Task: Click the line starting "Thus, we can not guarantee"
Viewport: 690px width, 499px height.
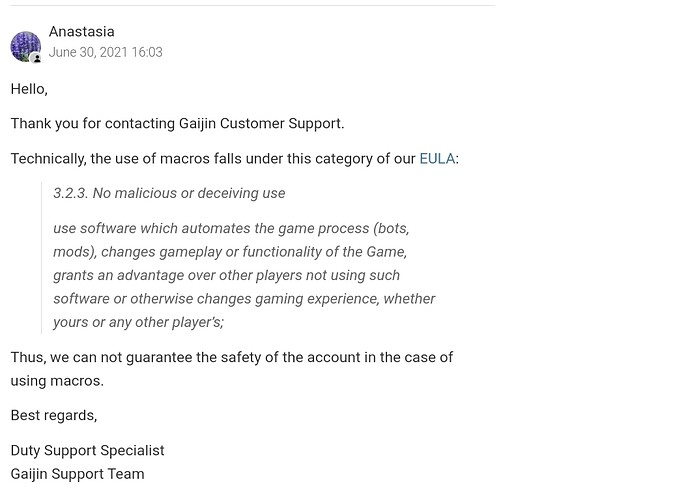Action: point(231,357)
